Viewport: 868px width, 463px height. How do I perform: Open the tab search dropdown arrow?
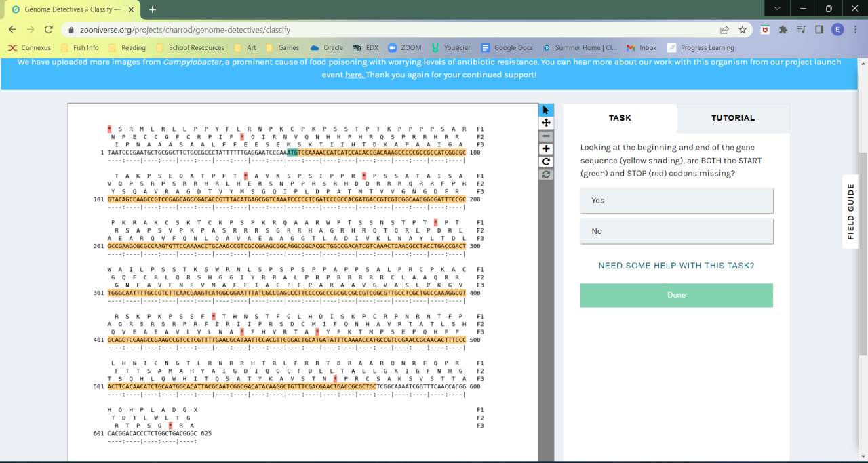pos(777,8)
